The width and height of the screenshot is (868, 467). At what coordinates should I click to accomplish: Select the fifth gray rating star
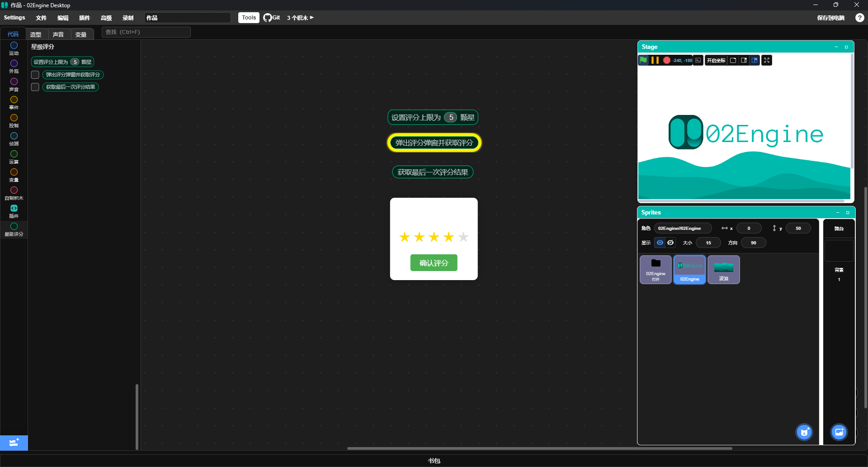pyautogui.click(x=463, y=237)
